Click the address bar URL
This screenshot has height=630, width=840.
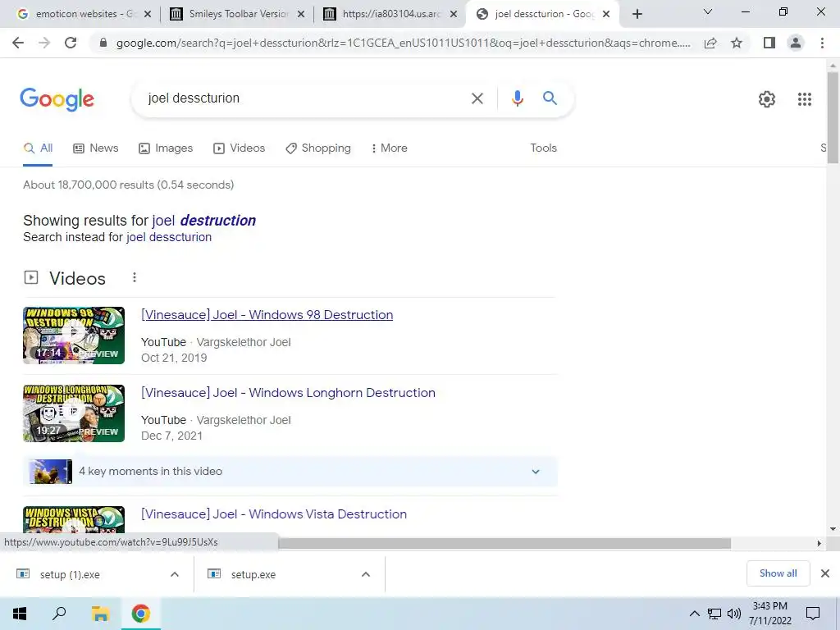point(403,43)
